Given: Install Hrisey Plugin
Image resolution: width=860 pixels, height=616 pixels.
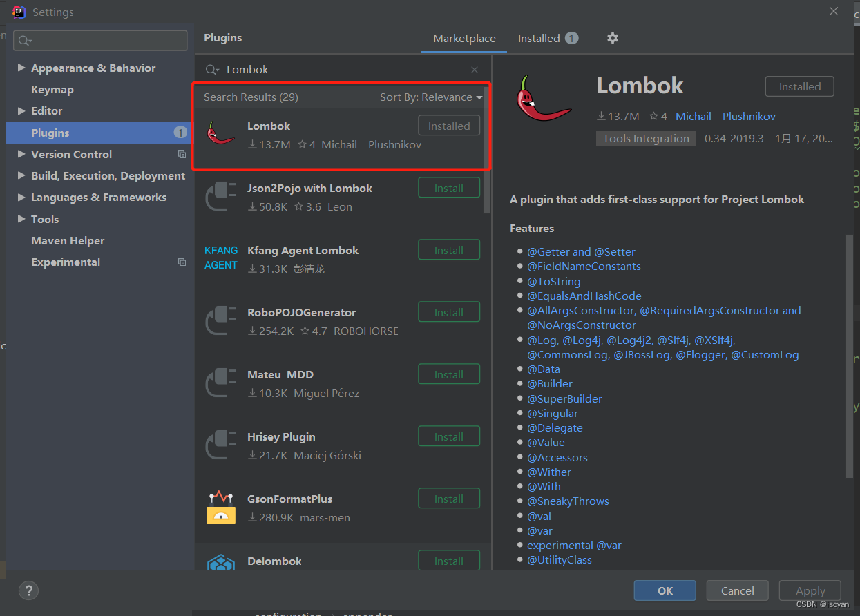Looking at the screenshot, I should pos(449,436).
